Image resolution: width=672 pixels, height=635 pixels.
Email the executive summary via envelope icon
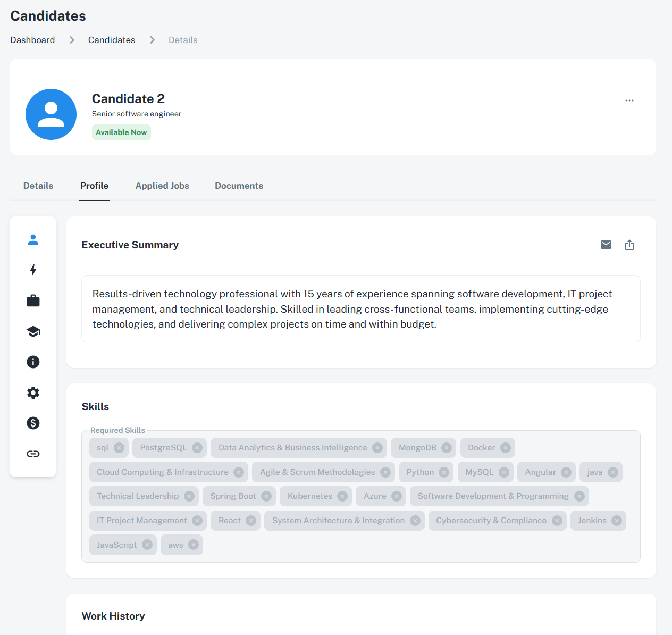(x=606, y=245)
